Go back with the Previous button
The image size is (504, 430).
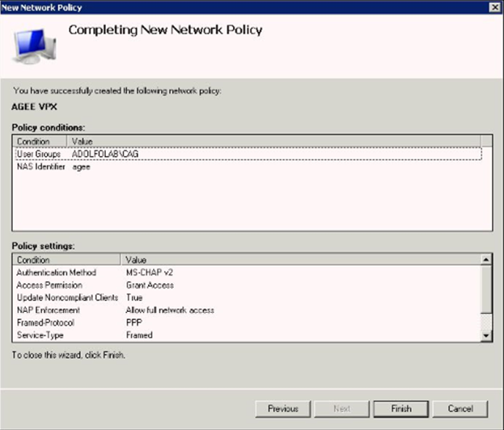pyautogui.click(x=283, y=408)
